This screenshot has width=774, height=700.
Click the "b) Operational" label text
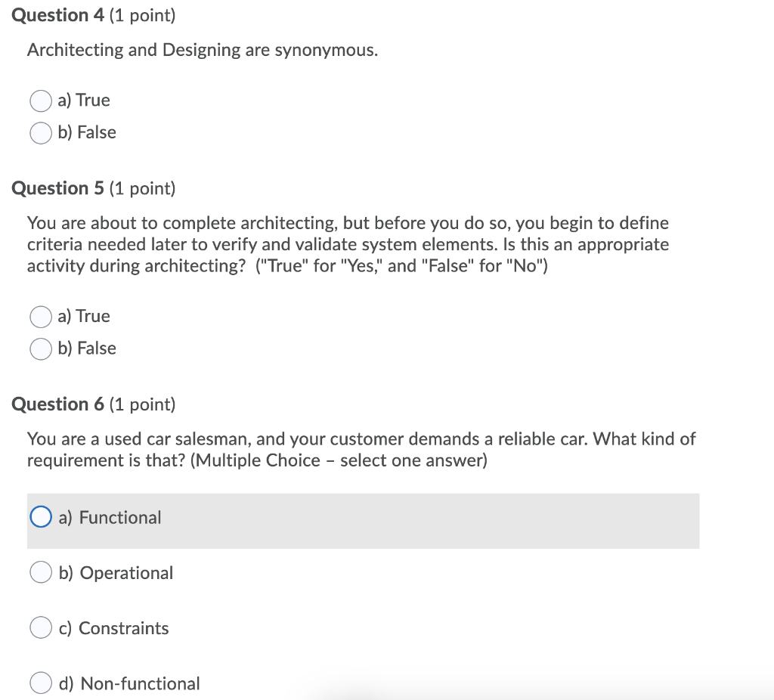tap(115, 573)
